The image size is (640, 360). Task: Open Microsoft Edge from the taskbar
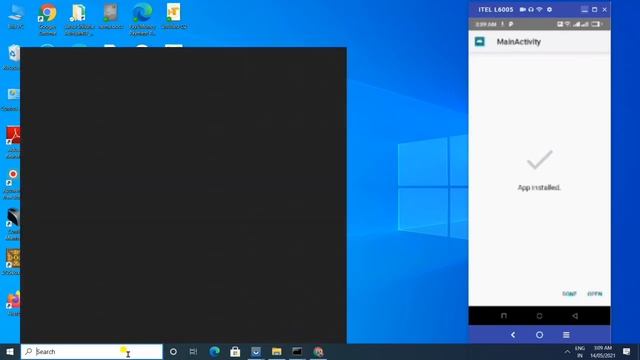pos(214,351)
